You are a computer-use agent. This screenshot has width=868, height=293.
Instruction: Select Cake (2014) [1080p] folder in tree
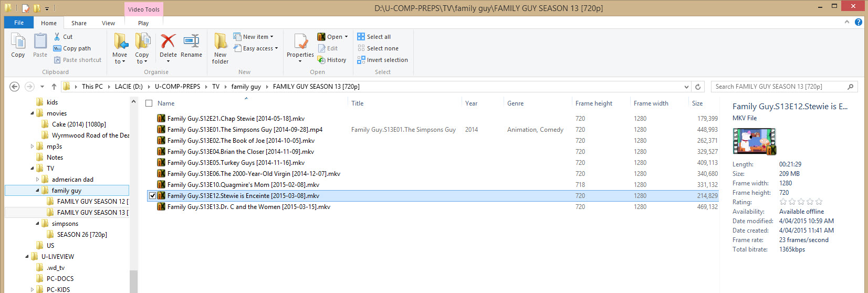pyautogui.click(x=74, y=124)
